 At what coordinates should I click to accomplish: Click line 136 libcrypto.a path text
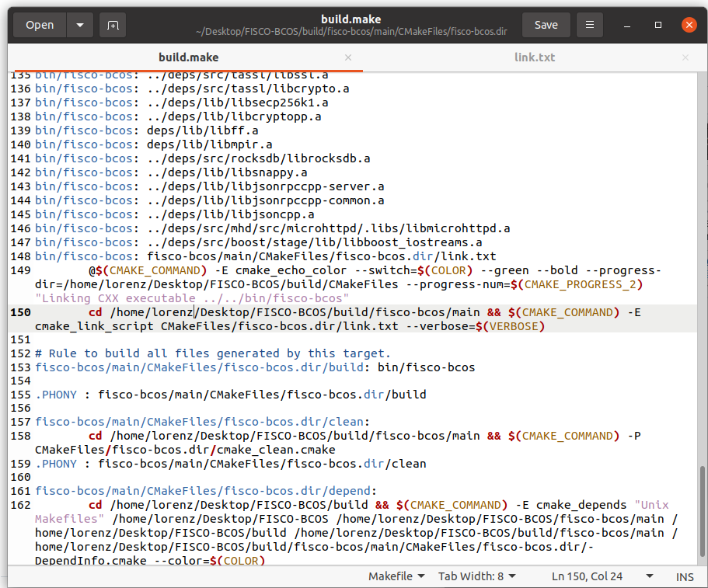click(248, 89)
